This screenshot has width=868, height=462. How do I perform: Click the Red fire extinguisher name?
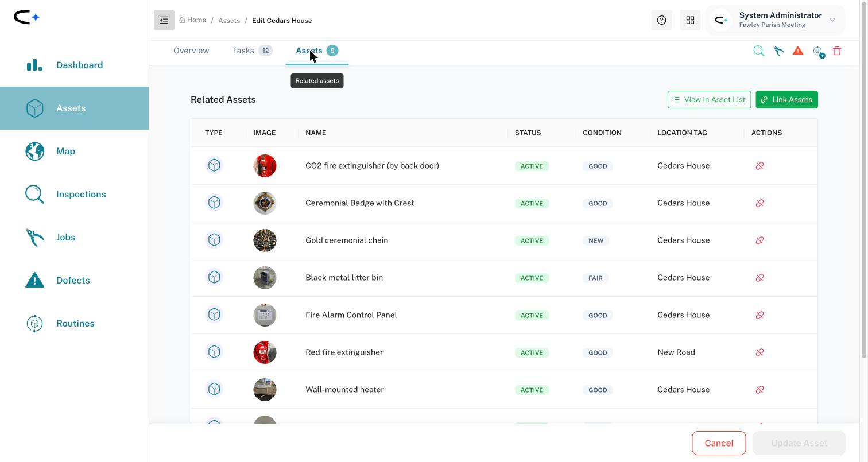(344, 352)
